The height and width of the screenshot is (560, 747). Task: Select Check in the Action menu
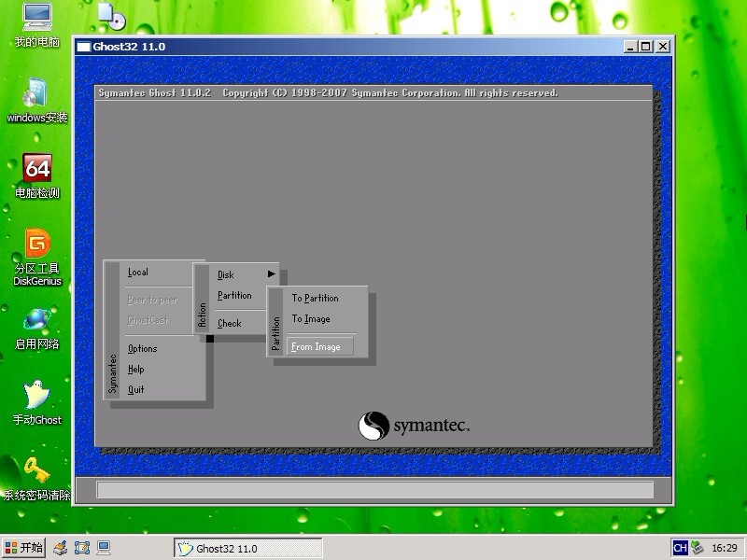point(230,324)
